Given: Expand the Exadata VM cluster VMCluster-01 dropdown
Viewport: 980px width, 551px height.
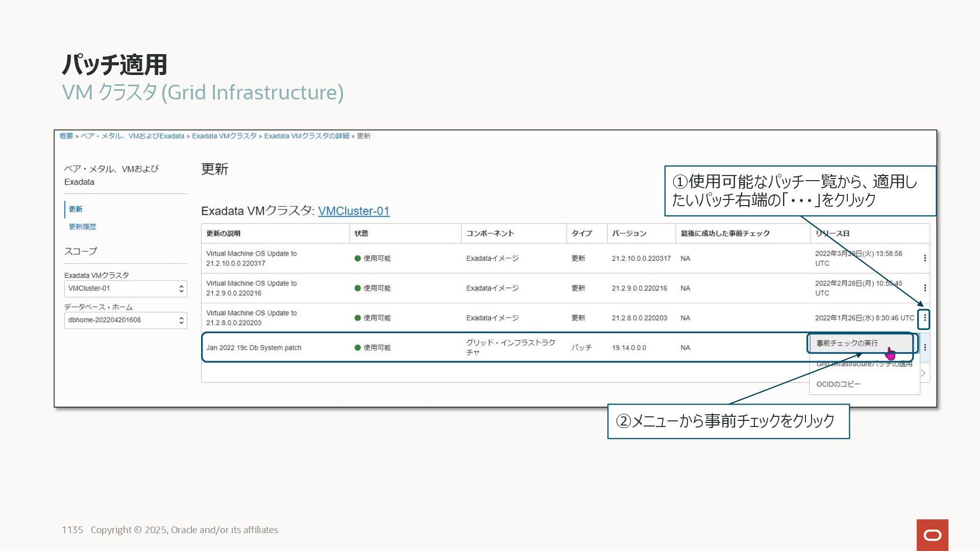Looking at the screenshot, I should pos(126,289).
